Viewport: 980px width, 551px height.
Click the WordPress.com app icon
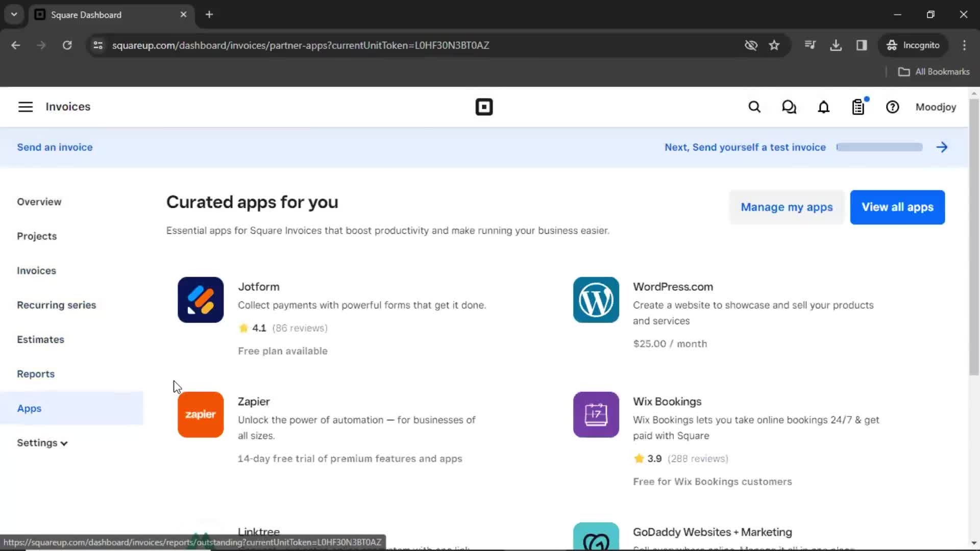[x=596, y=300]
